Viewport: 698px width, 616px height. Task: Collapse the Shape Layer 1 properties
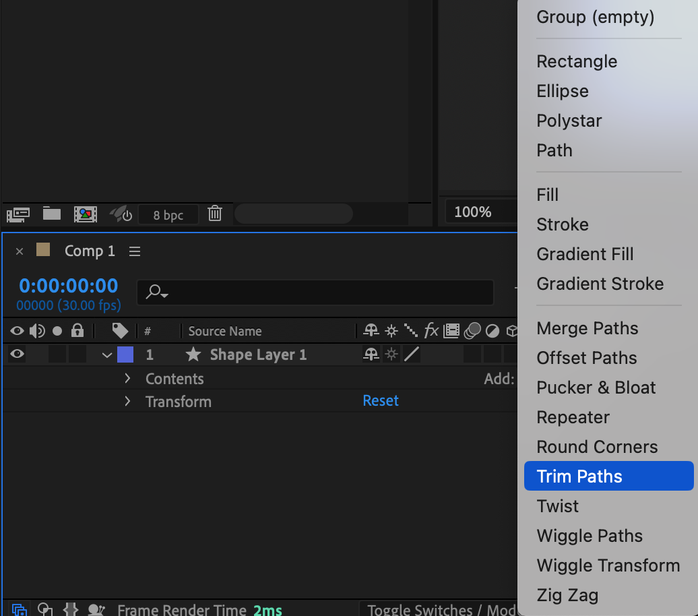tap(107, 355)
